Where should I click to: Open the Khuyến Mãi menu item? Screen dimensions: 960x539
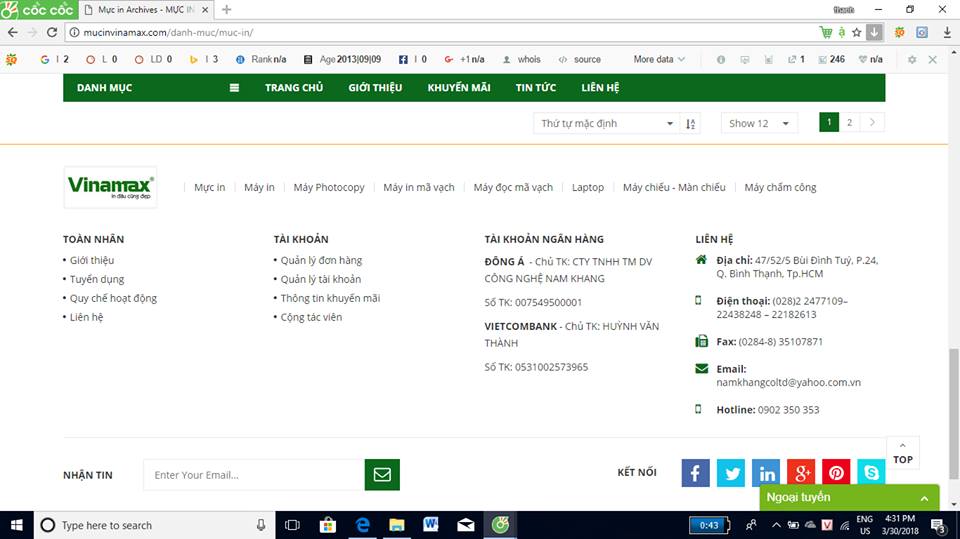click(x=459, y=88)
